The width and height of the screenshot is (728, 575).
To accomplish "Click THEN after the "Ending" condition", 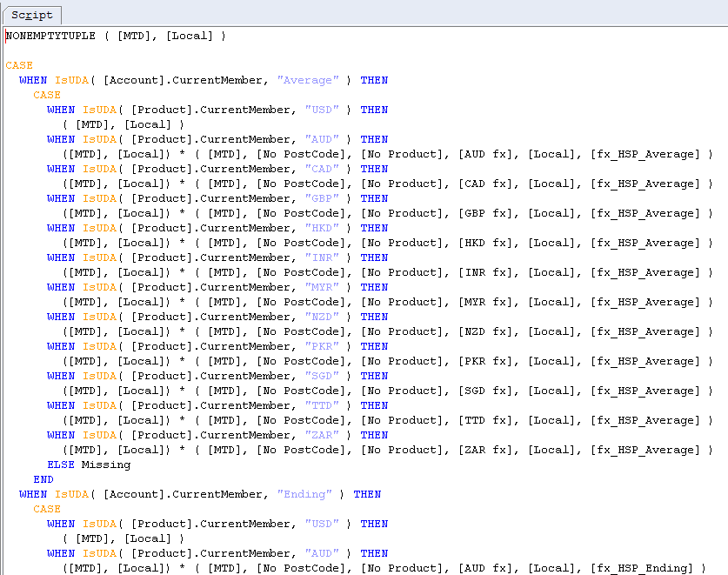I will pos(367,494).
